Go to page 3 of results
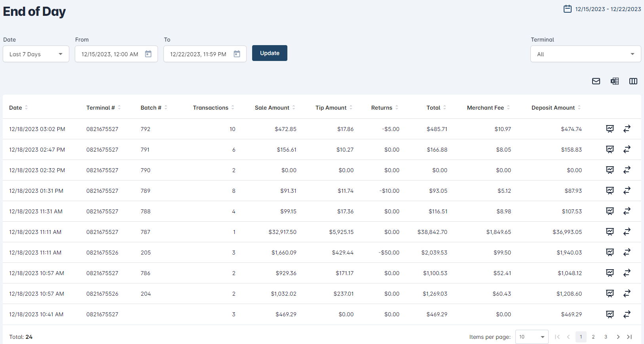Viewport: 644px width, 344px height. (x=605, y=337)
